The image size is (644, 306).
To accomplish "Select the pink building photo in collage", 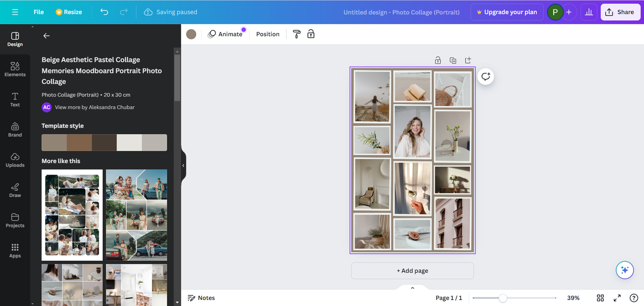I will [x=453, y=223].
